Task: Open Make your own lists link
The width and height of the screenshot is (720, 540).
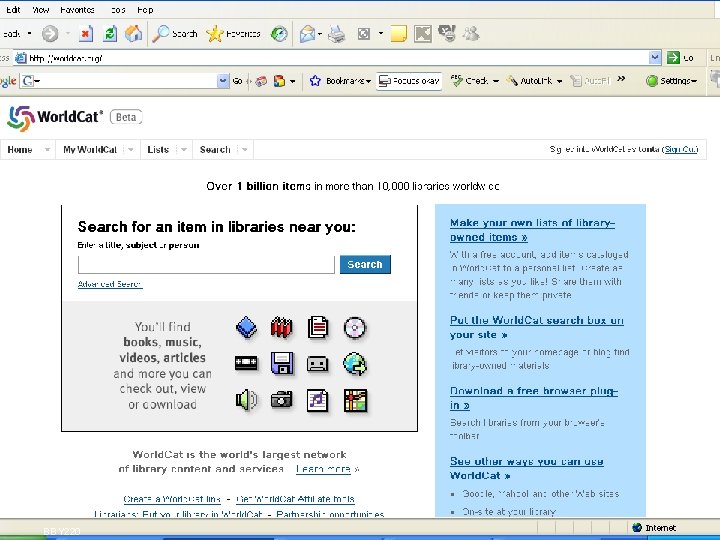Action: [532, 230]
